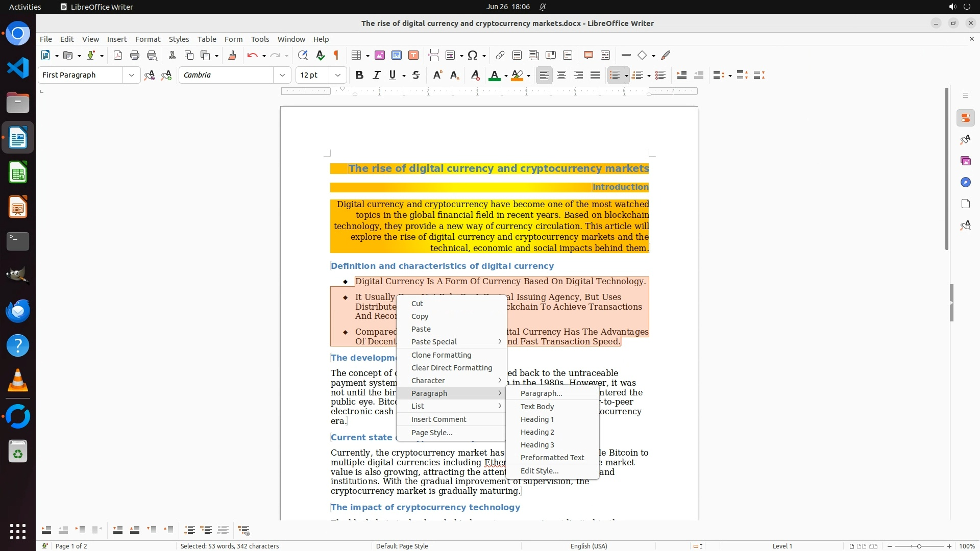The width and height of the screenshot is (980, 551).
Task: Click the zoom slider in status bar
Action: pyautogui.click(x=919, y=546)
